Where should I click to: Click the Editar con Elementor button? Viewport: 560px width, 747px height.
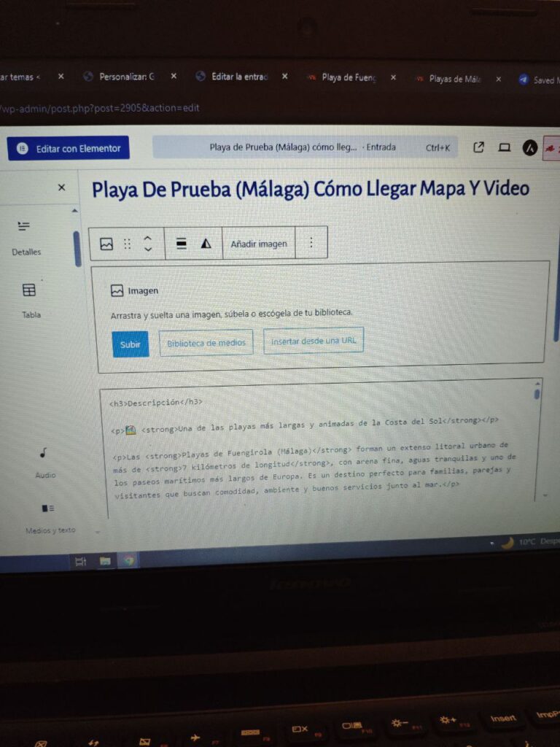68,148
